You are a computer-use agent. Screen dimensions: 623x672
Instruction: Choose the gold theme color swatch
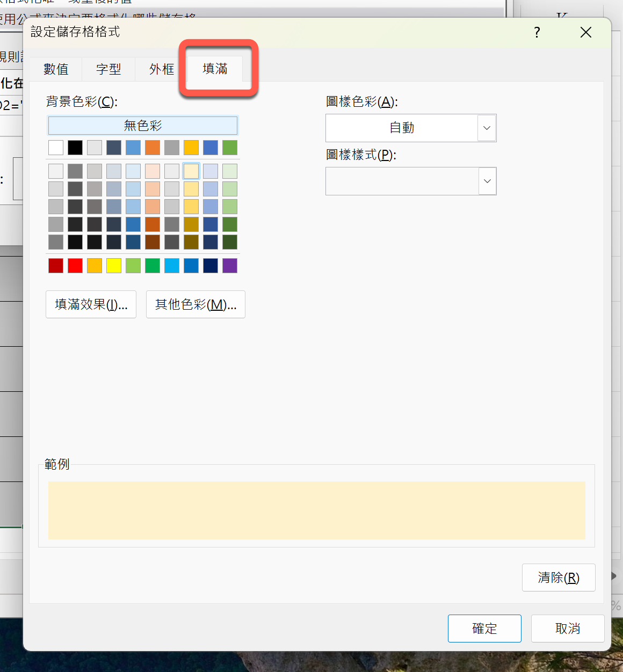[x=191, y=148]
